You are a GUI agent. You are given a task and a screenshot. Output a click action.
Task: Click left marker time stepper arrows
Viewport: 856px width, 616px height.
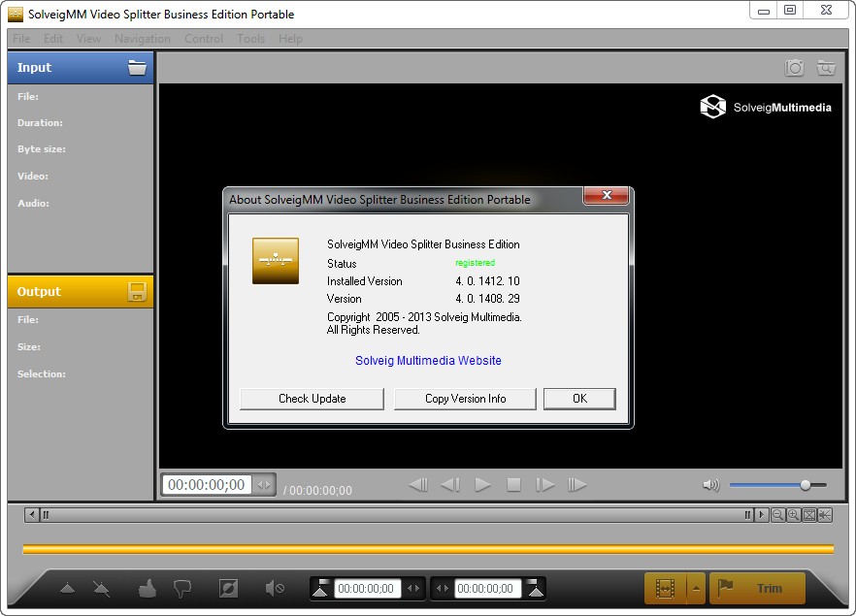(413, 588)
